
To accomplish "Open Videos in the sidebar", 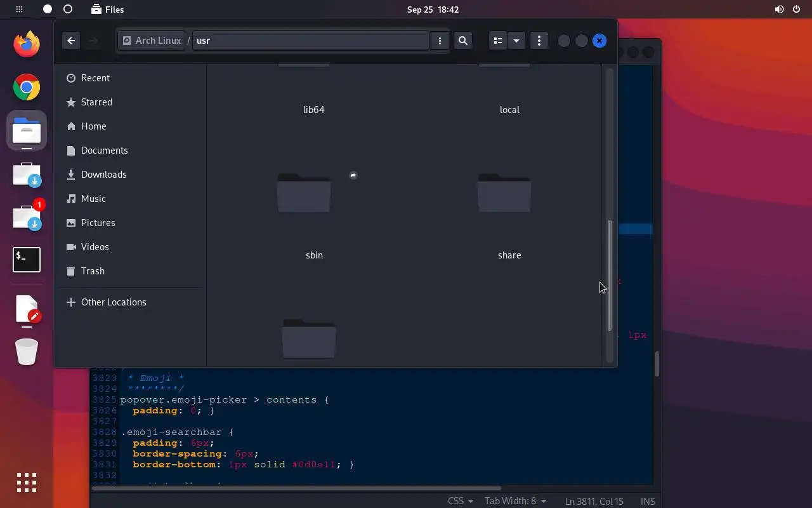I will [132, 247].
